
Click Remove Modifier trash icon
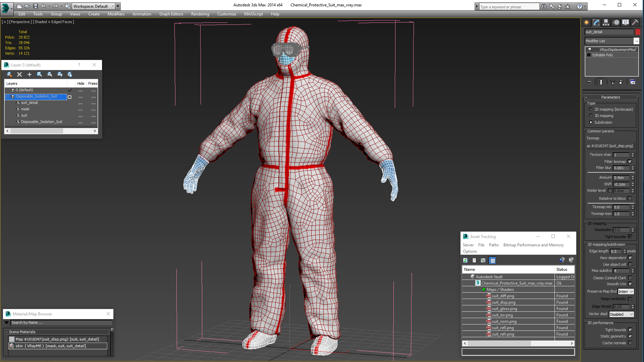pyautogui.click(x=621, y=82)
